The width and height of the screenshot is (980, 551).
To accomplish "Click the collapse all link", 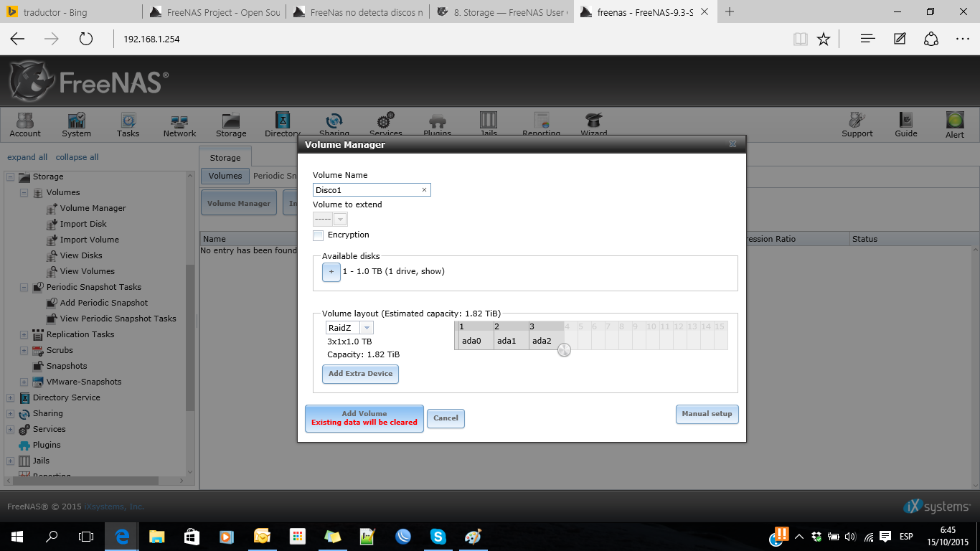I will (x=77, y=157).
